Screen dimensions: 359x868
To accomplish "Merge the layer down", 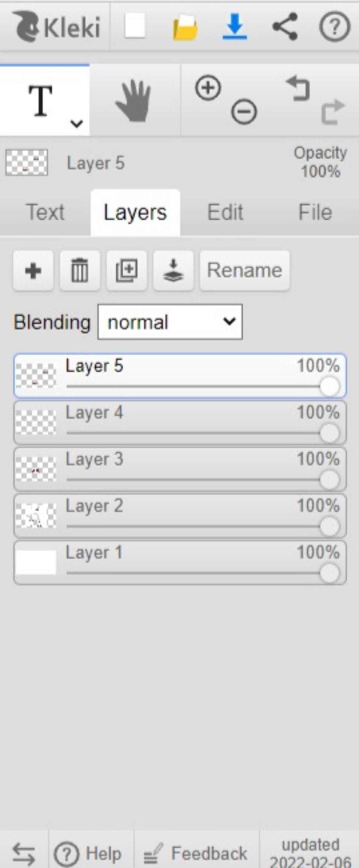I will 173,270.
